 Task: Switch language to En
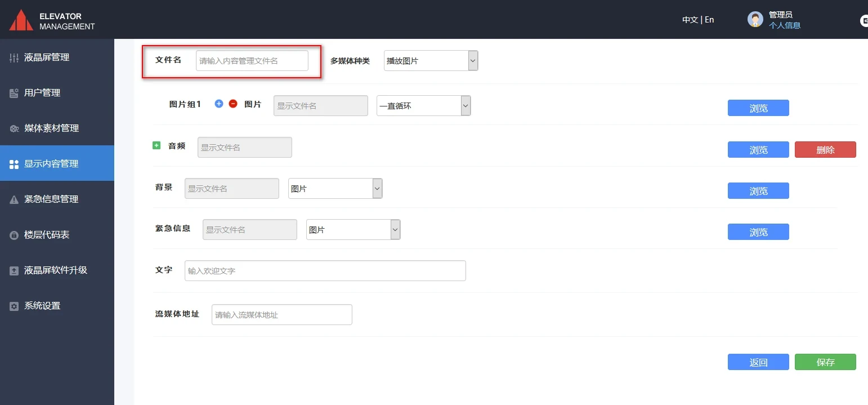pos(709,20)
